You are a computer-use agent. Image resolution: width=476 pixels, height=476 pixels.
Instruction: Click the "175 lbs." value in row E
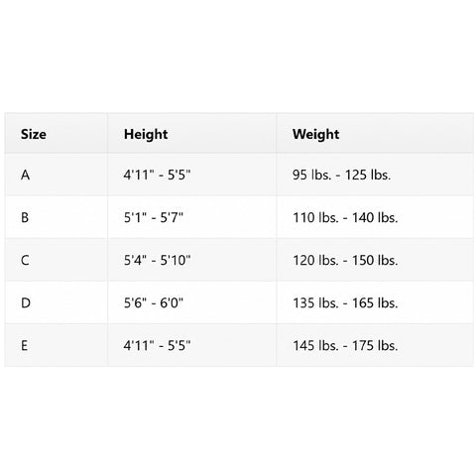(375, 345)
